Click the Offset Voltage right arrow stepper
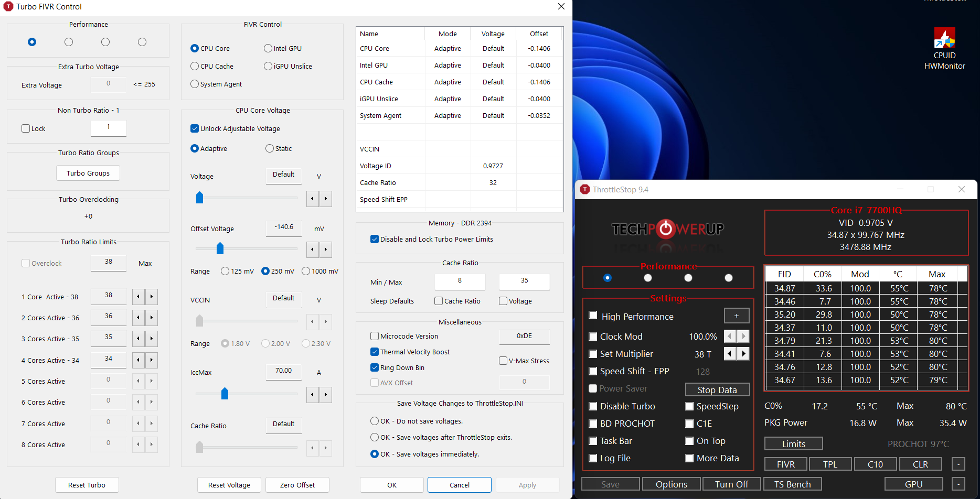 (x=326, y=249)
